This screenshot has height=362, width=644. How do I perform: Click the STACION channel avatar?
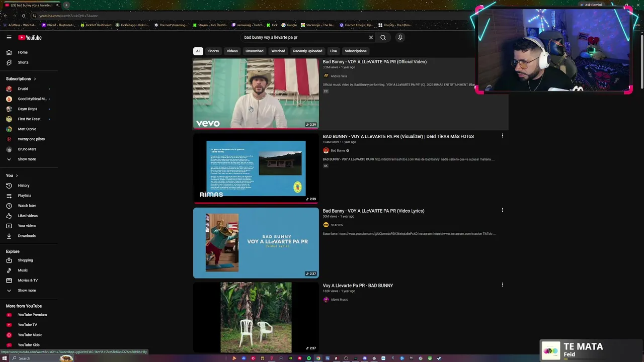pos(326,225)
